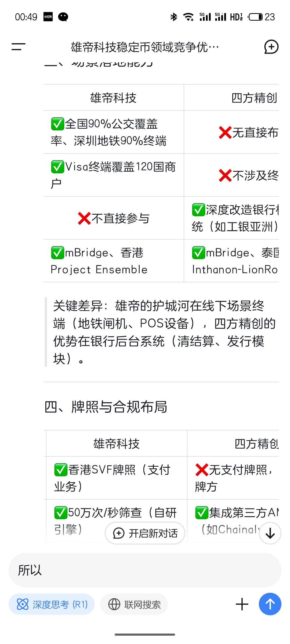Image resolution: width=290 pixels, height=644 pixels.
Task: Open the plus attachment menu
Action: click(x=242, y=604)
